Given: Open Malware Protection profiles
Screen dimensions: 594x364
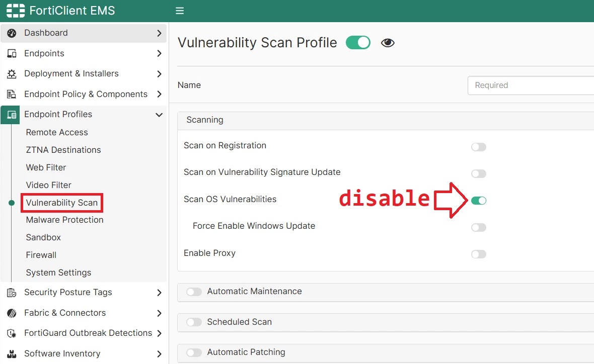Looking at the screenshot, I should point(64,220).
